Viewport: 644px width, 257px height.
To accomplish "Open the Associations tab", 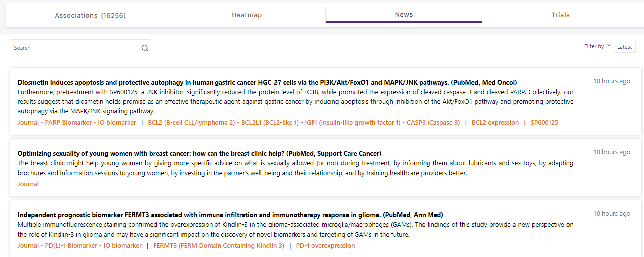I will tap(90, 15).
